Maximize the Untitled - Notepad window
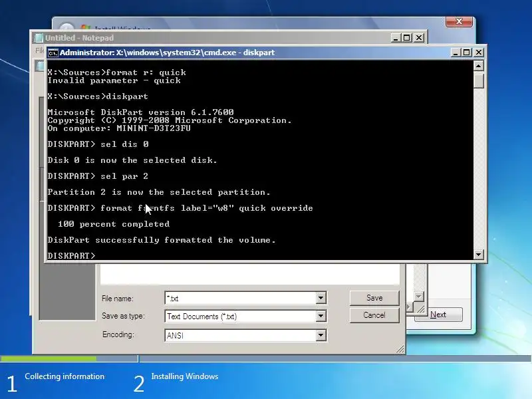This screenshot has height=399, width=532. click(407, 38)
